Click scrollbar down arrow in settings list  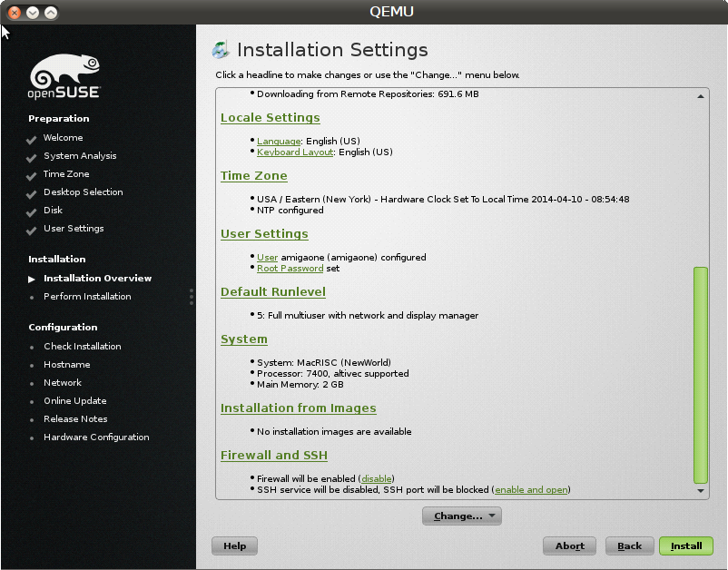pyautogui.click(x=700, y=490)
